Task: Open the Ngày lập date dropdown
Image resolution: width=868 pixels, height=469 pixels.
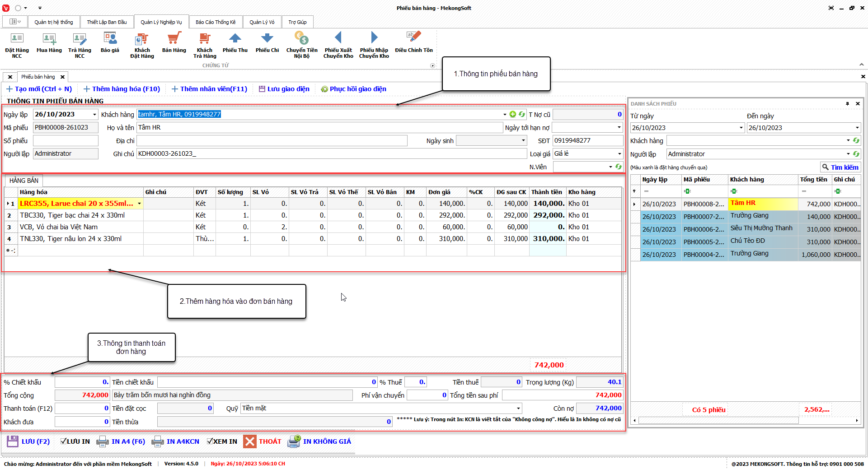Action: (x=94, y=115)
